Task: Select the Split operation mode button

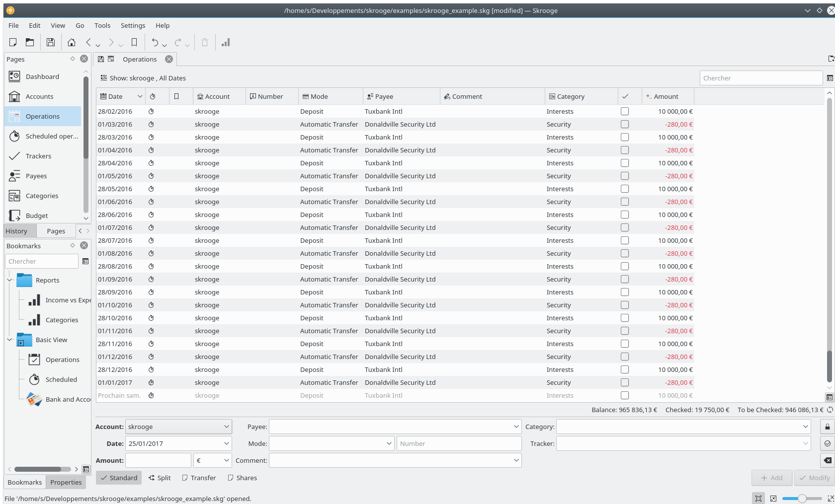Action: [x=160, y=478]
